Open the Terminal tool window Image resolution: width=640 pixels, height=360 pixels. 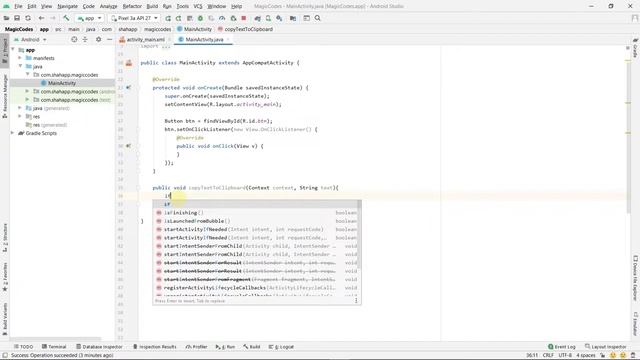point(54,347)
